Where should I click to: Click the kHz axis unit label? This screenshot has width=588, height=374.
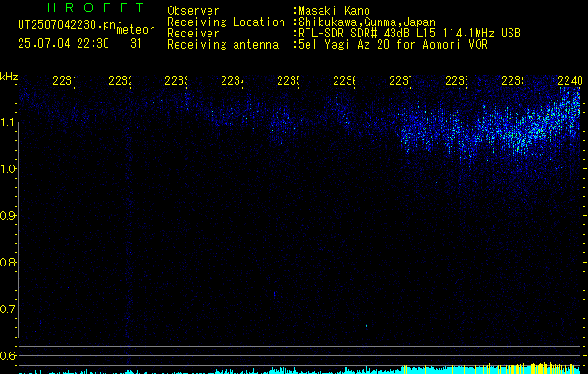pos(8,78)
